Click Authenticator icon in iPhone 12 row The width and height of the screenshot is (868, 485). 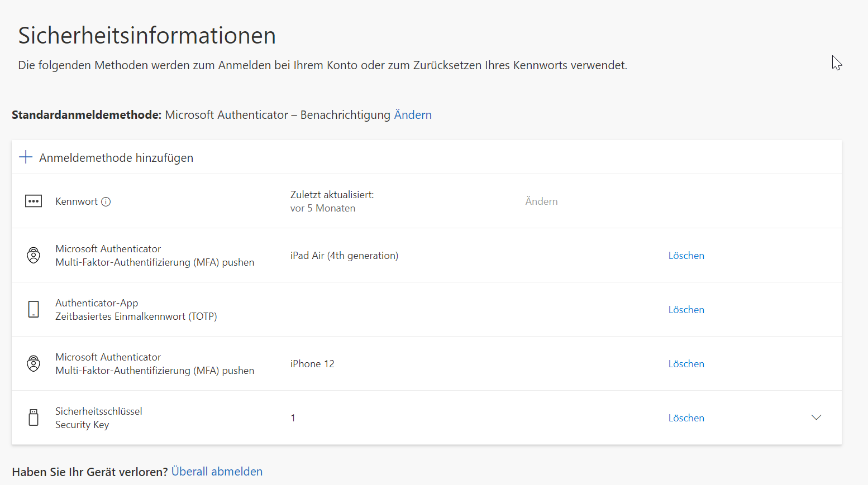(34, 364)
